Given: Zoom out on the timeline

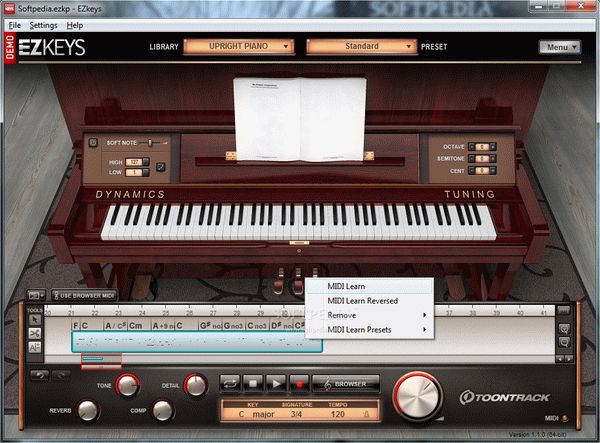Looking at the screenshot, I should [564, 342].
